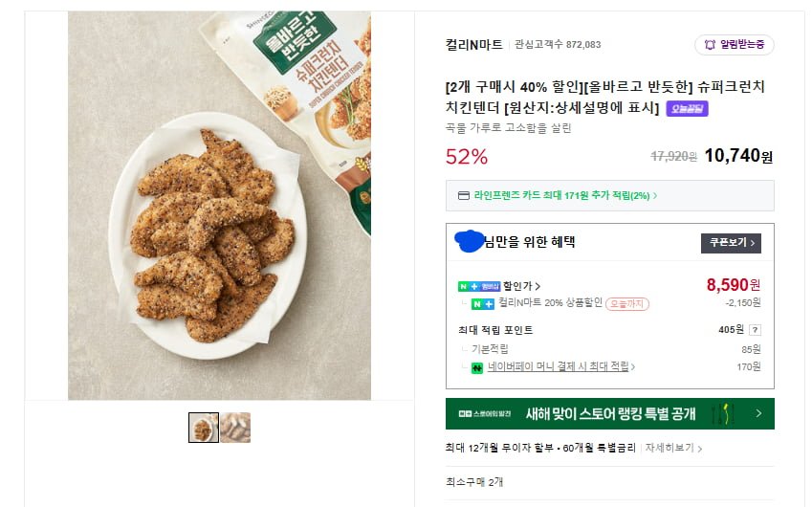Click the main chicken tender product image

tap(219, 206)
